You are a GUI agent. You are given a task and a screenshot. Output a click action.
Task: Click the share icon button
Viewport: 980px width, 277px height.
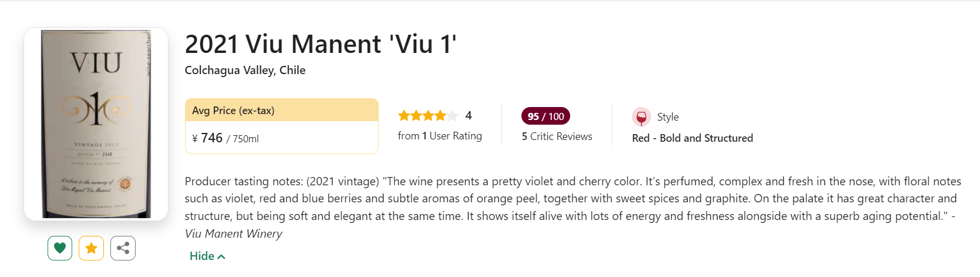point(123,248)
